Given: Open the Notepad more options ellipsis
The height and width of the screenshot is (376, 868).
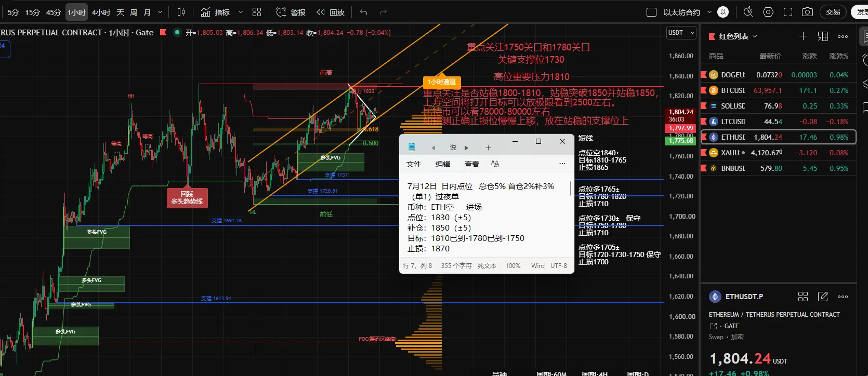Looking at the screenshot, I should [x=562, y=164].
